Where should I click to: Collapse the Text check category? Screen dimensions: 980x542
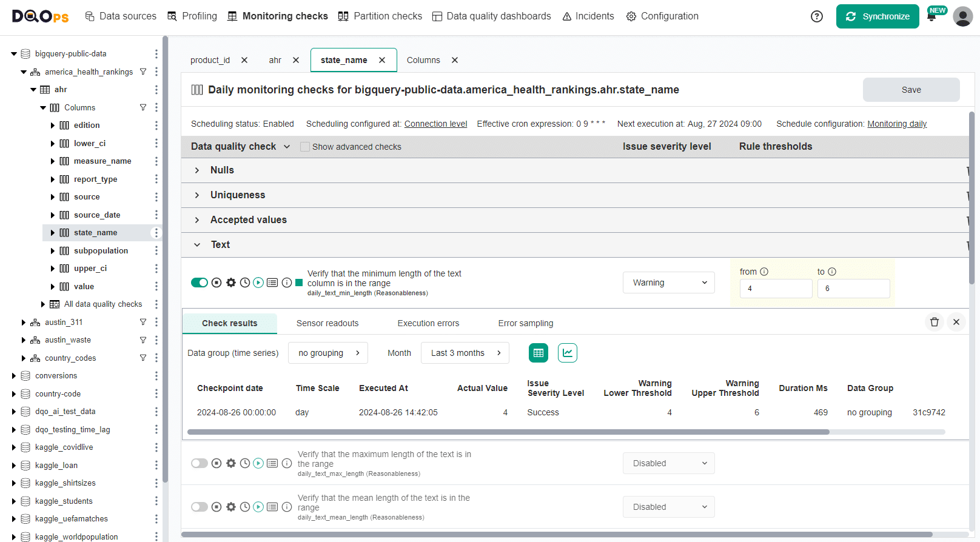point(197,245)
